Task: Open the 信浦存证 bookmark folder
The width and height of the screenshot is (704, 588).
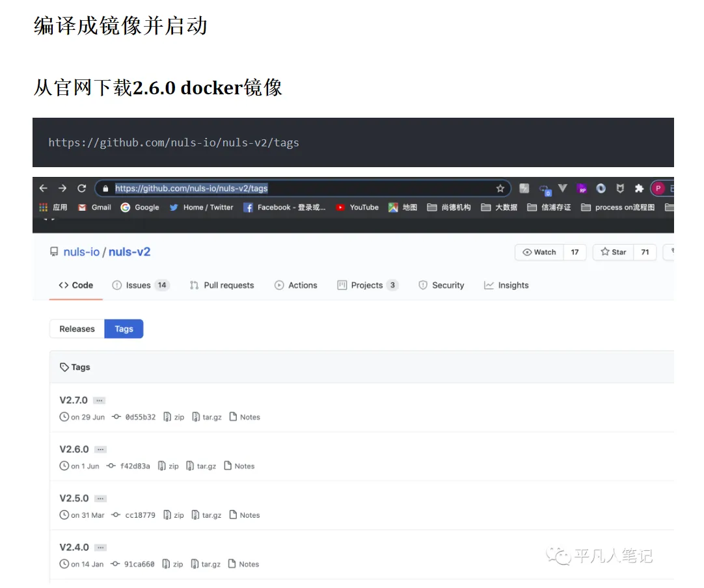Action: tap(549, 207)
